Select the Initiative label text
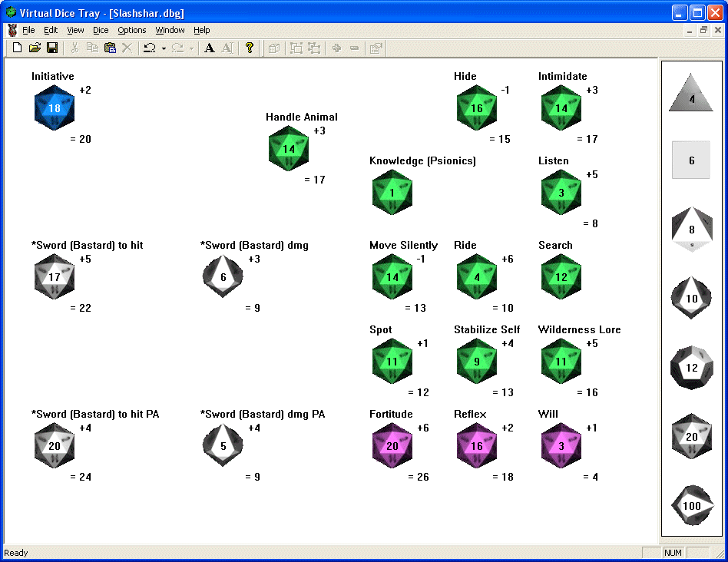 [52, 76]
